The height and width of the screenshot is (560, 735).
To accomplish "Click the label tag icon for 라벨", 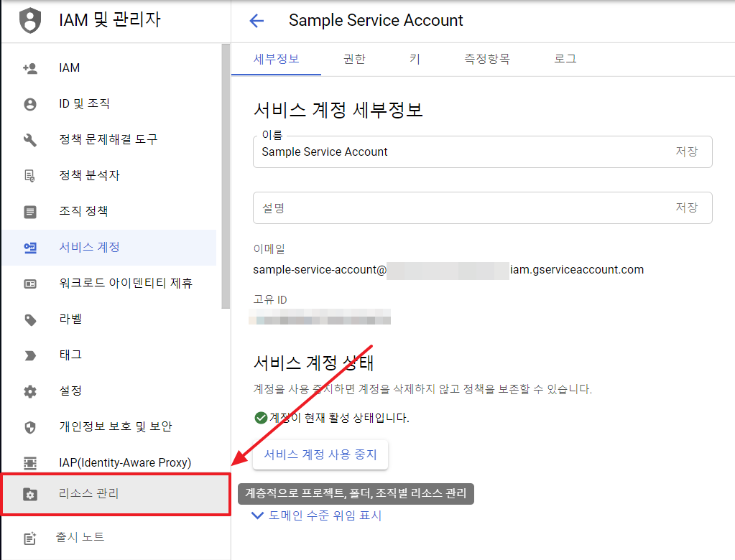I will pos(30,319).
